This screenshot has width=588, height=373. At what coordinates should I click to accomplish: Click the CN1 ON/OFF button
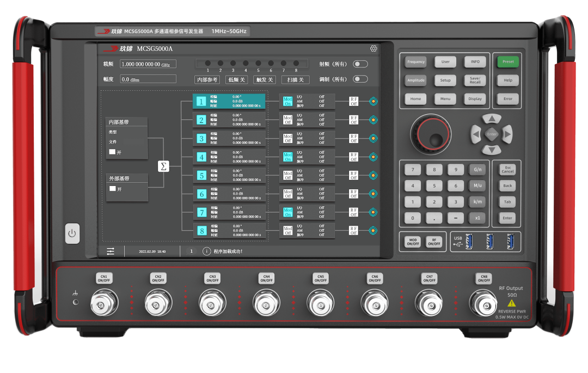(104, 278)
